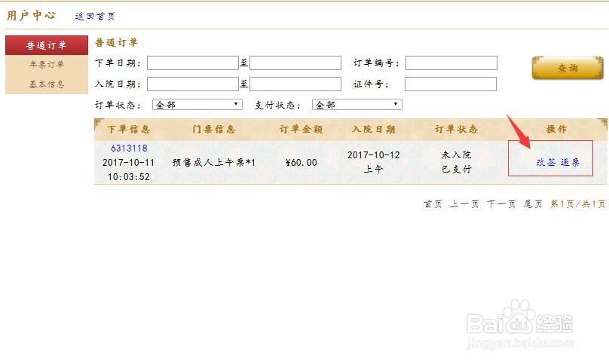Select the 第1页/共1页 page indicator
The height and width of the screenshot is (364, 609).
click(x=578, y=204)
